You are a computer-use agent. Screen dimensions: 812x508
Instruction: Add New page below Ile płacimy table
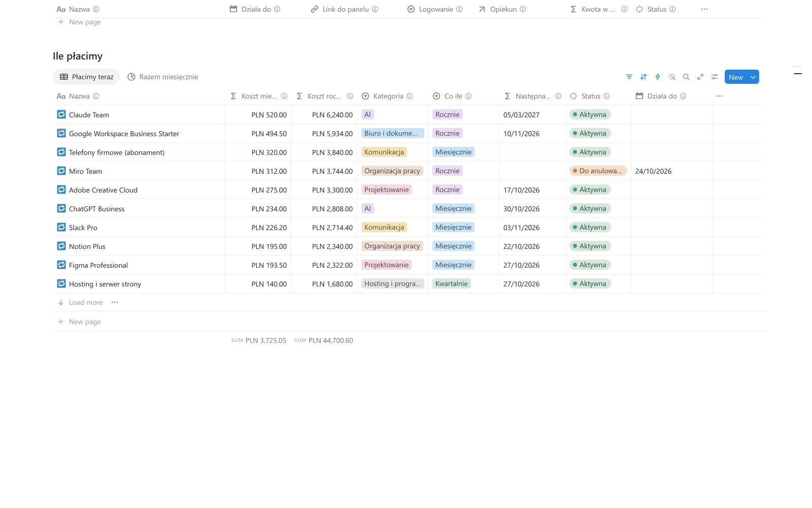point(79,322)
